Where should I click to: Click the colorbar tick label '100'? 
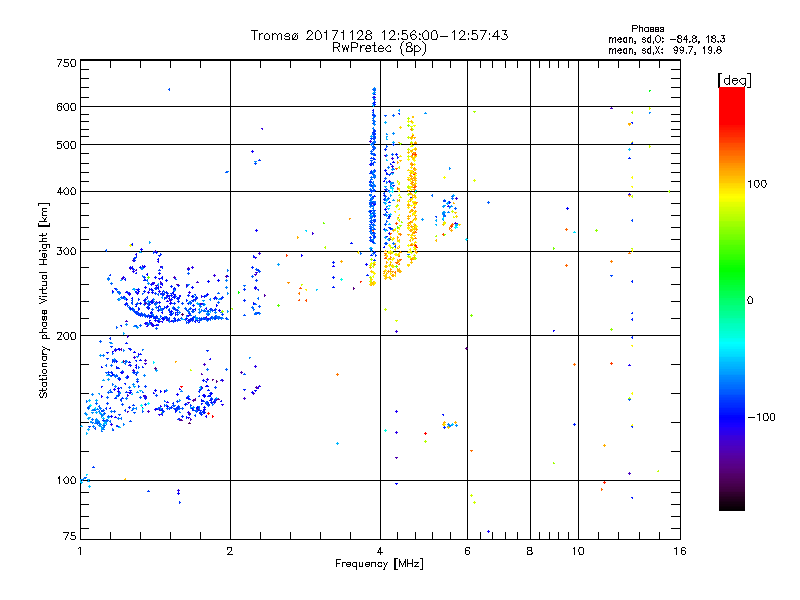(x=757, y=184)
